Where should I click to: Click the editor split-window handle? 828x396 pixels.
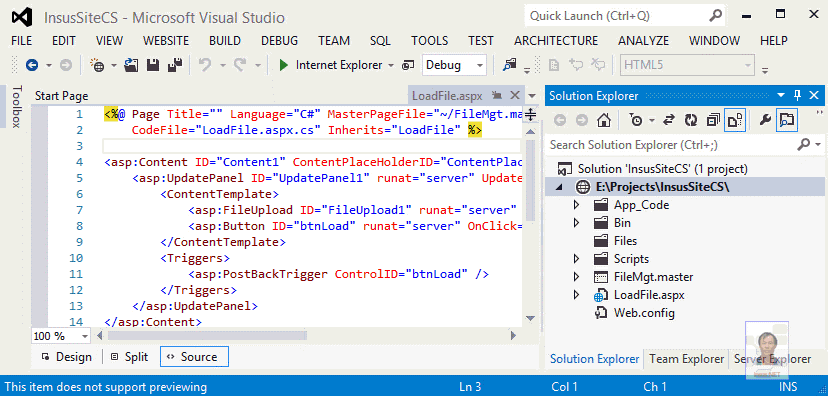[x=531, y=114]
